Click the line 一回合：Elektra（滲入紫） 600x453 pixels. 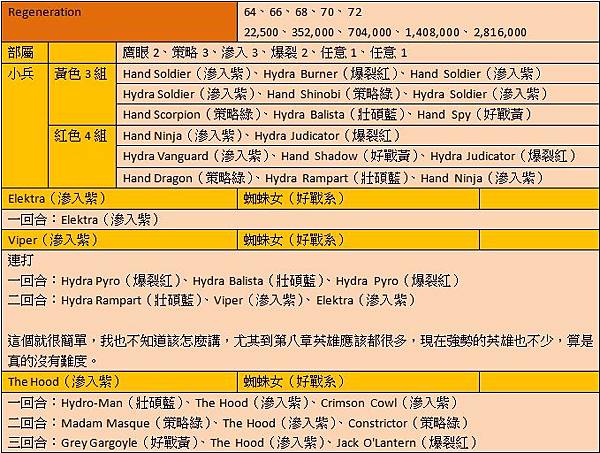(83, 220)
